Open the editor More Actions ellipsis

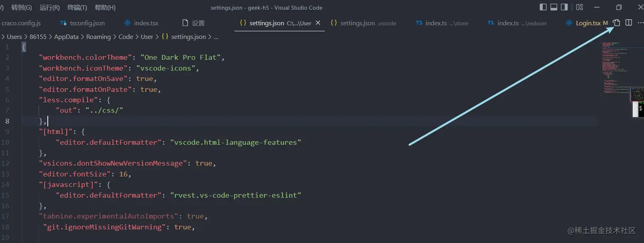tap(640, 23)
